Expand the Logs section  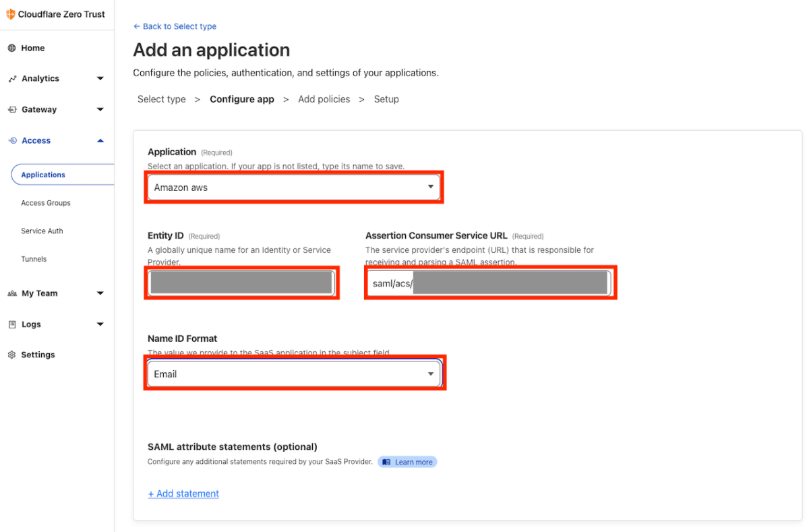(100, 324)
